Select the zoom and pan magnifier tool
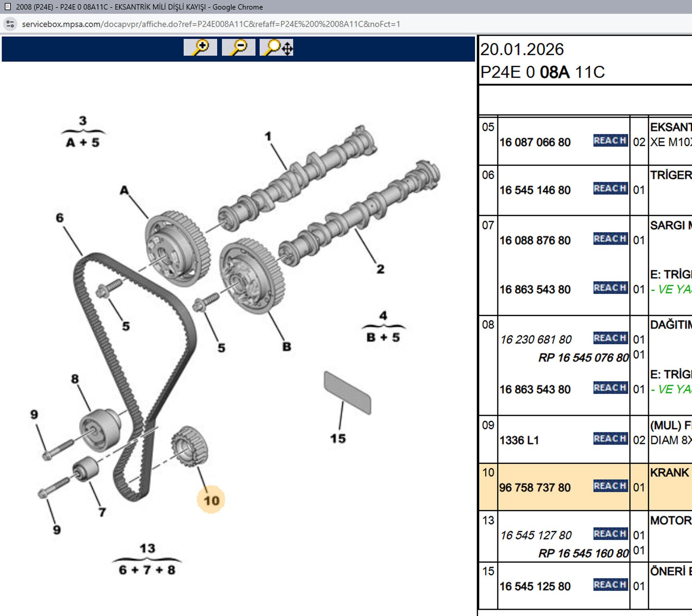The image size is (692, 616). (276, 47)
